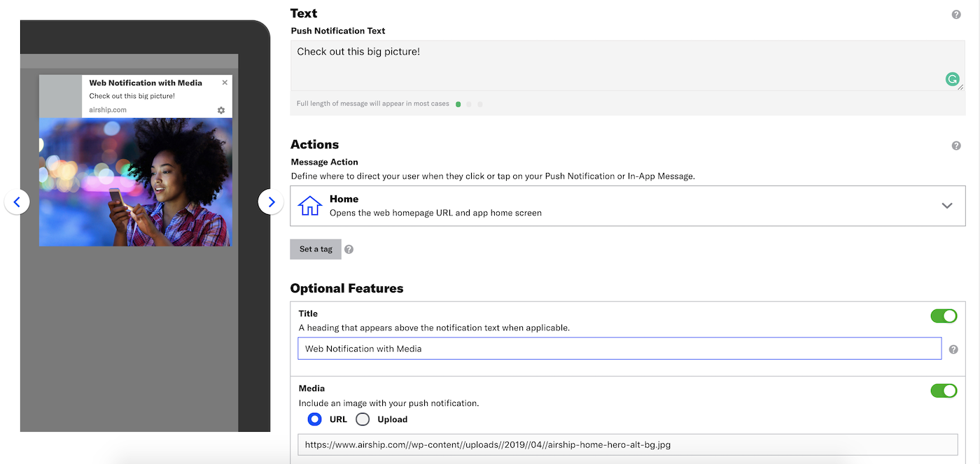Click the Home house icon in Message Action

click(309, 206)
